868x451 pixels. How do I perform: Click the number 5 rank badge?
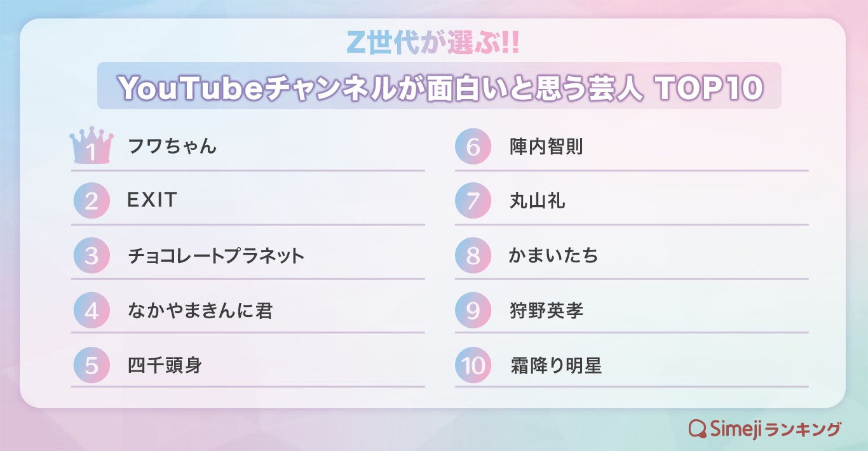click(x=92, y=365)
